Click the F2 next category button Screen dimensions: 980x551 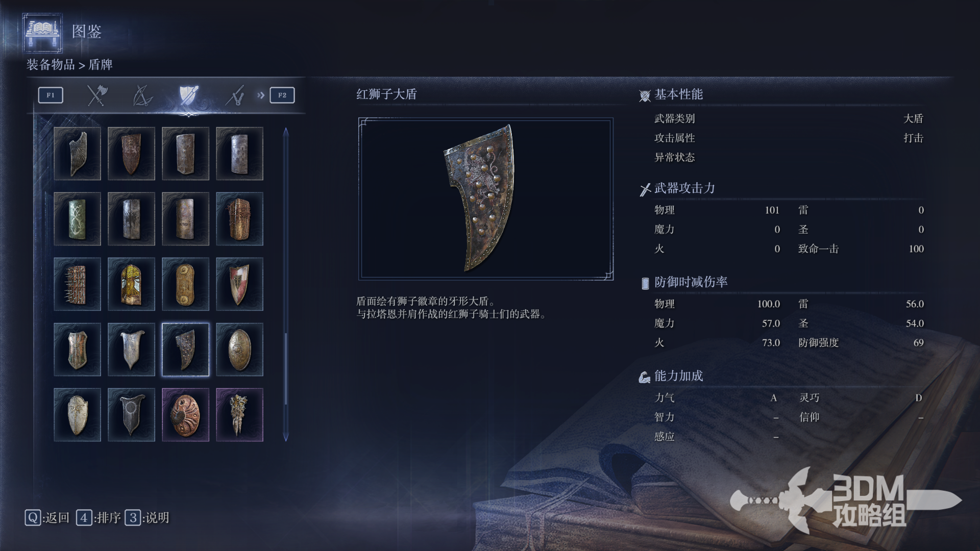282,95
